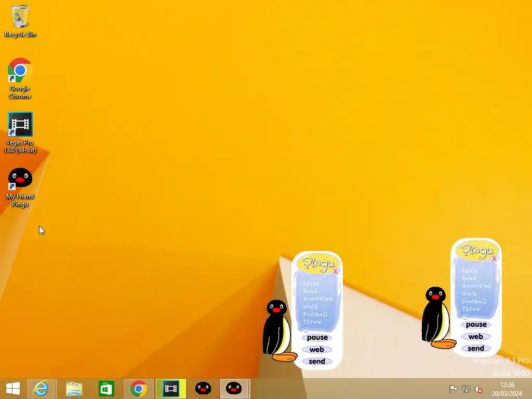Click the Pingu logo on left panel

point(317,263)
